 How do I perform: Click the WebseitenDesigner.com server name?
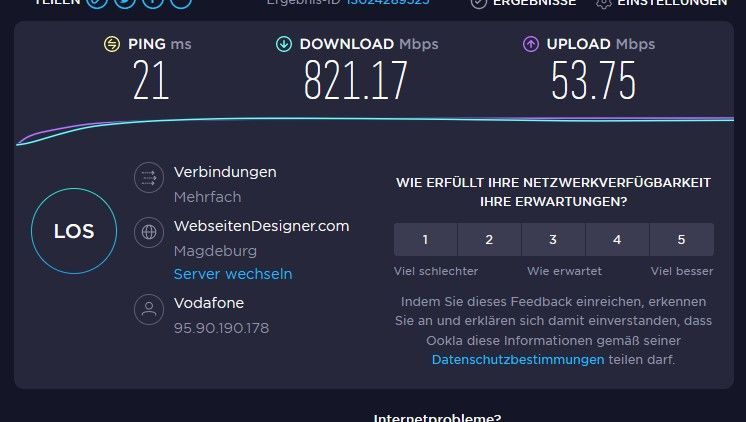(261, 226)
